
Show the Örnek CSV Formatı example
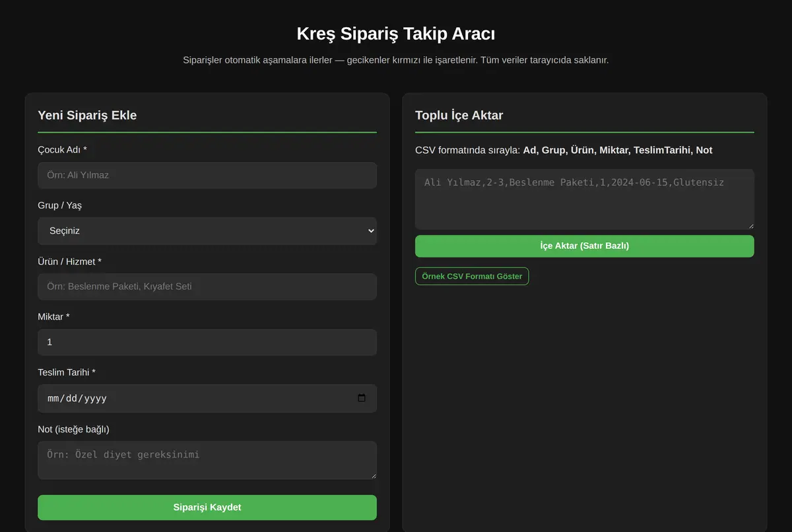[x=472, y=276]
